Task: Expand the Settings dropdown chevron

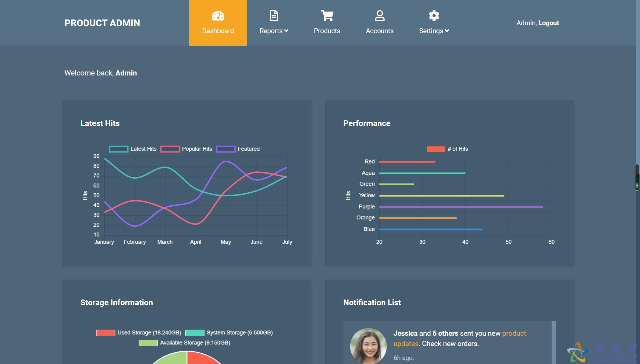Action: point(447,31)
